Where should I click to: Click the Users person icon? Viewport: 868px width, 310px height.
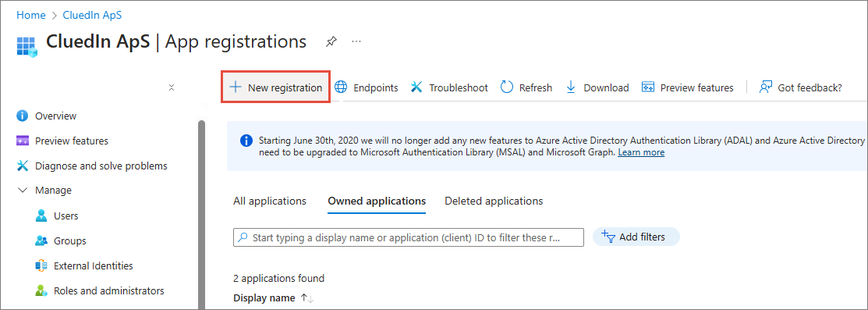[41, 216]
